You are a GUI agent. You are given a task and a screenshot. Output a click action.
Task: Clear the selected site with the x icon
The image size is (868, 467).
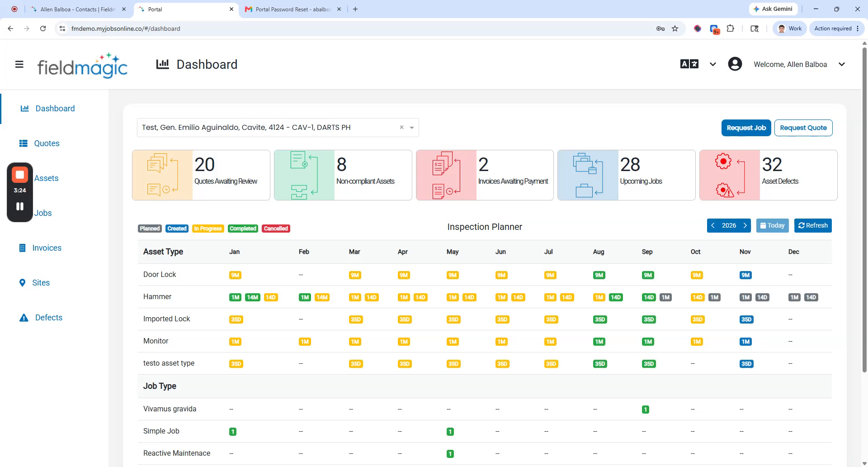coord(401,128)
